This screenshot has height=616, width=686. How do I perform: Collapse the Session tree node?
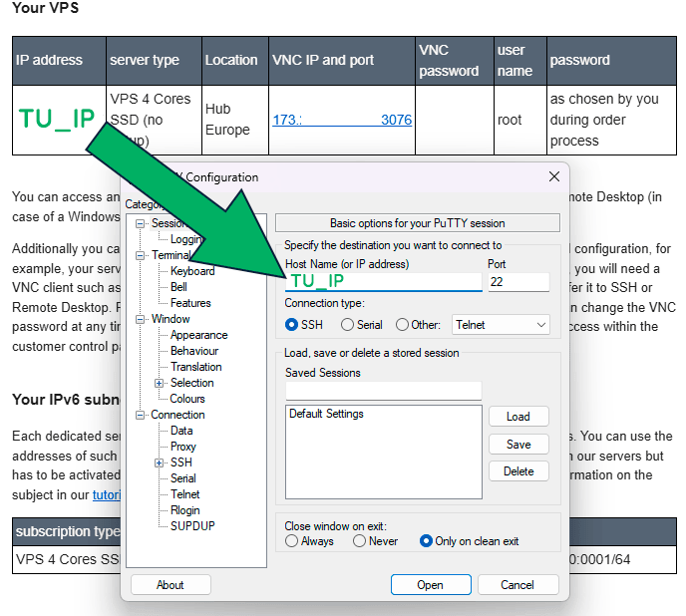(x=140, y=224)
